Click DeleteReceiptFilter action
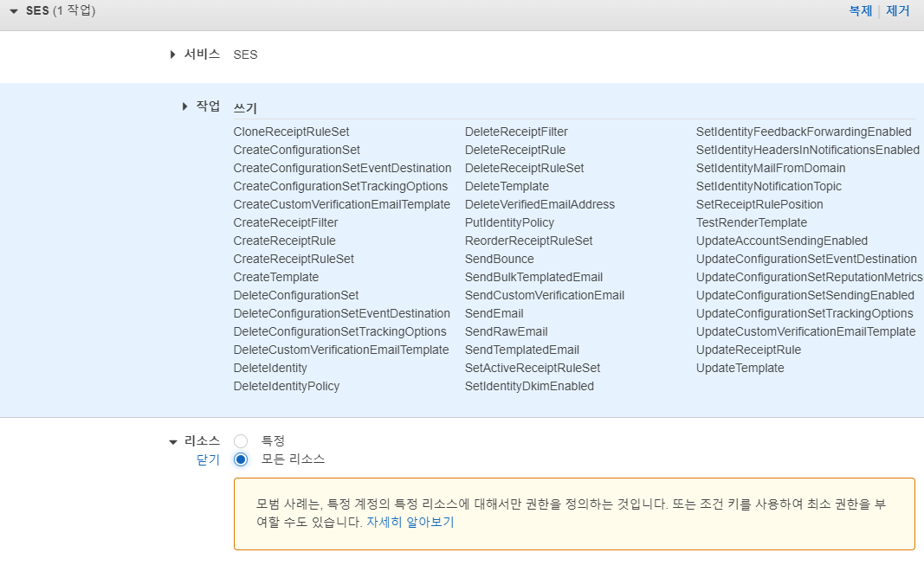The width and height of the screenshot is (924, 578). tap(516, 132)
